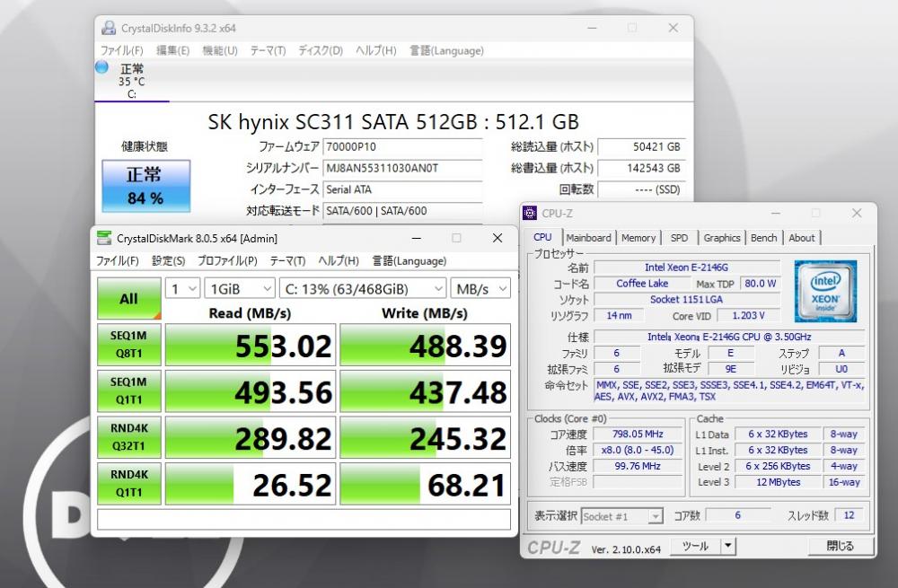Click the 正常 84 % health status box

click(x=146, y=186)
